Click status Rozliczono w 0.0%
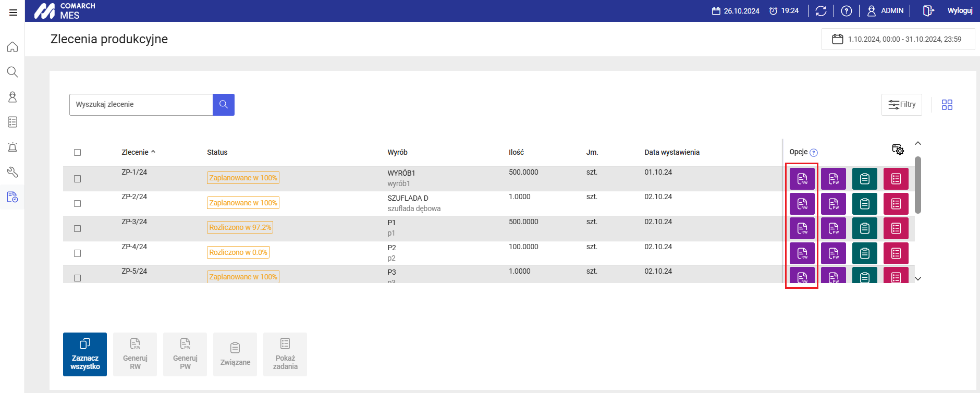 click(x=238, y=252)
